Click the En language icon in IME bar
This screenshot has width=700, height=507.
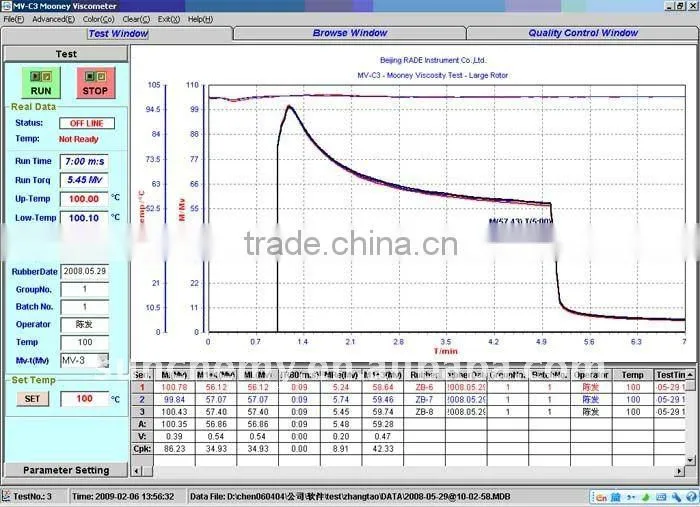601,497
